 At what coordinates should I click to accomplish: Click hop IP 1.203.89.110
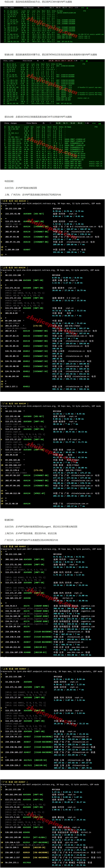[12, 250]
